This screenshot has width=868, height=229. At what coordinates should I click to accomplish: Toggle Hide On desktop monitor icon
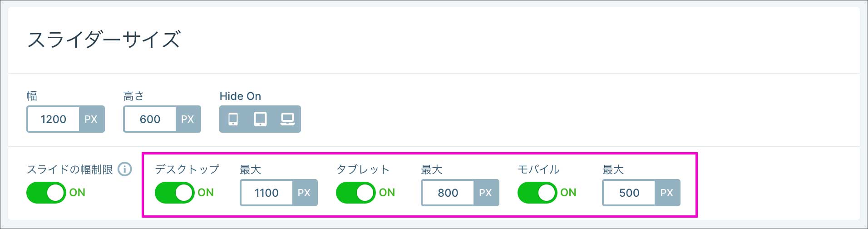click(287, 119)
